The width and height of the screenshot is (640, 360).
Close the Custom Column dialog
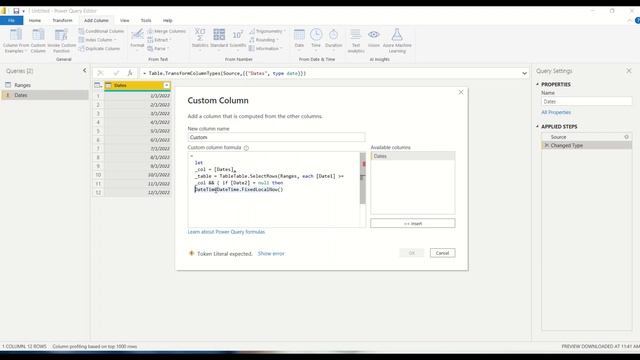coord(461,92)
